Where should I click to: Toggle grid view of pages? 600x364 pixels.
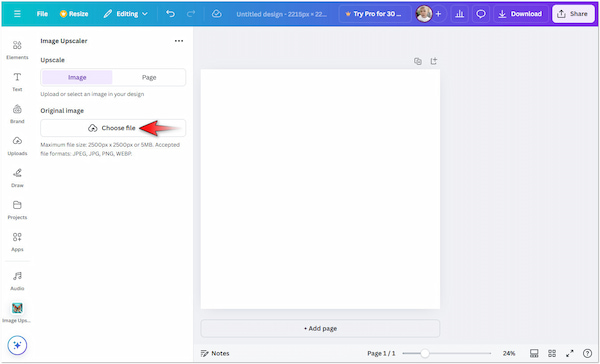(552, 353)
